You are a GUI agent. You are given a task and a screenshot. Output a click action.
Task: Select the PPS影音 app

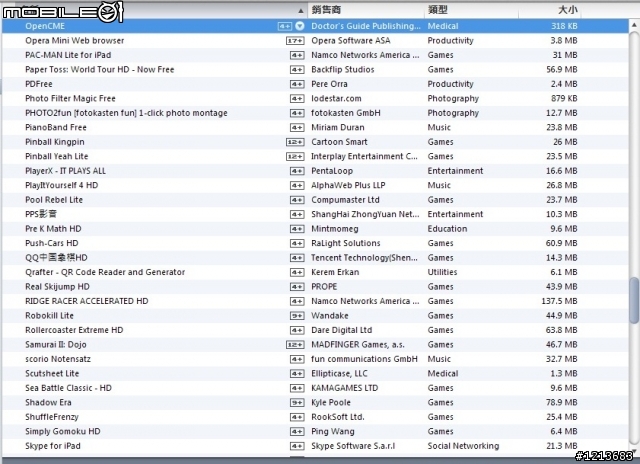click(x=315, y=214)
